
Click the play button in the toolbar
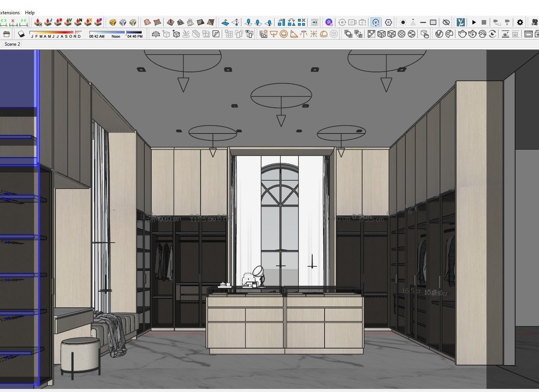pos(474,22)
